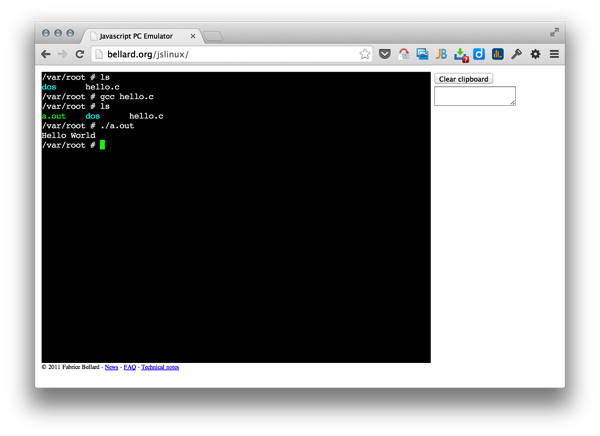The image size is (600, 436).
Task: Click the blue 'd' extension icon
Action: click(x=479, y=54)
